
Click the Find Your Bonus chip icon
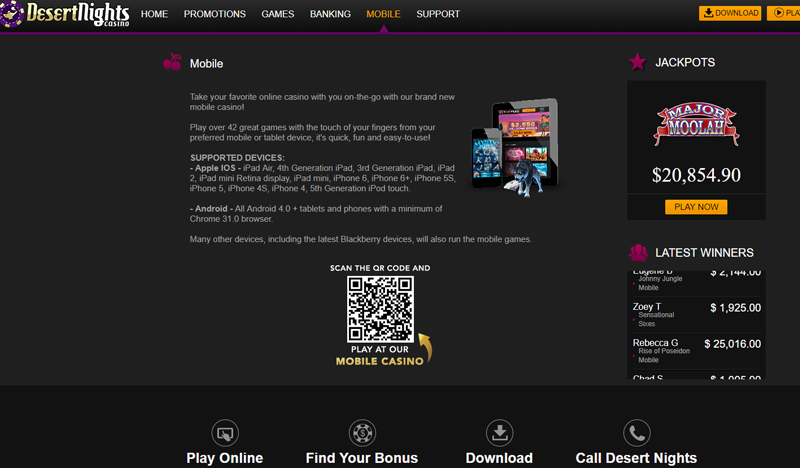362,433
